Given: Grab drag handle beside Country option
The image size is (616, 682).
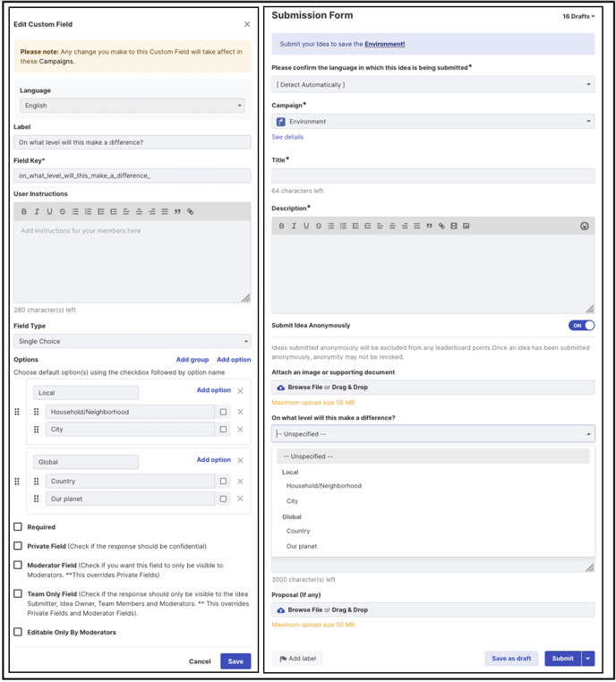Looking at the screenshot, I should point(36,481).
